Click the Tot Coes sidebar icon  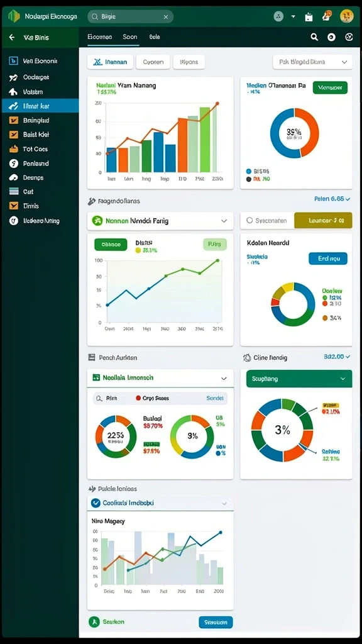pos(14,149)
